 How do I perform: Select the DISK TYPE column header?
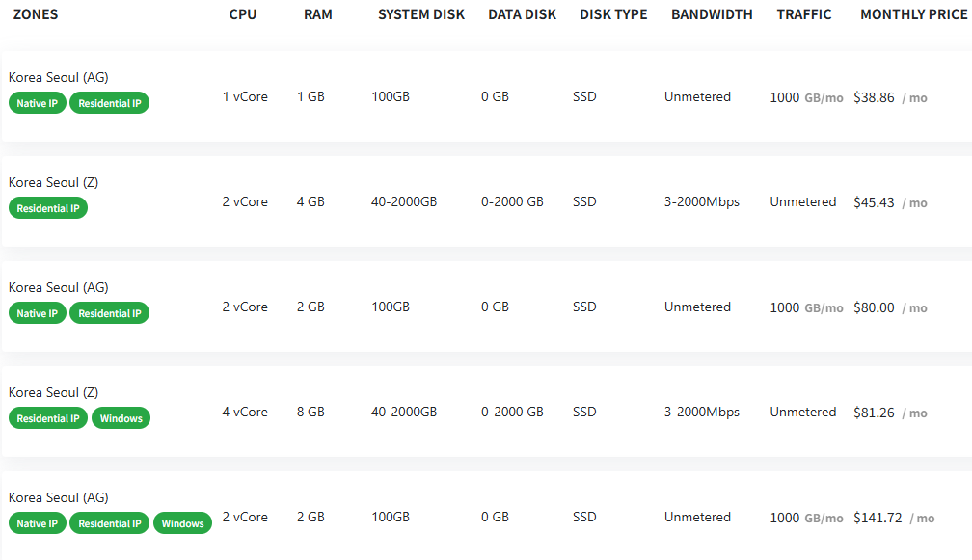(x=613, y=14)
